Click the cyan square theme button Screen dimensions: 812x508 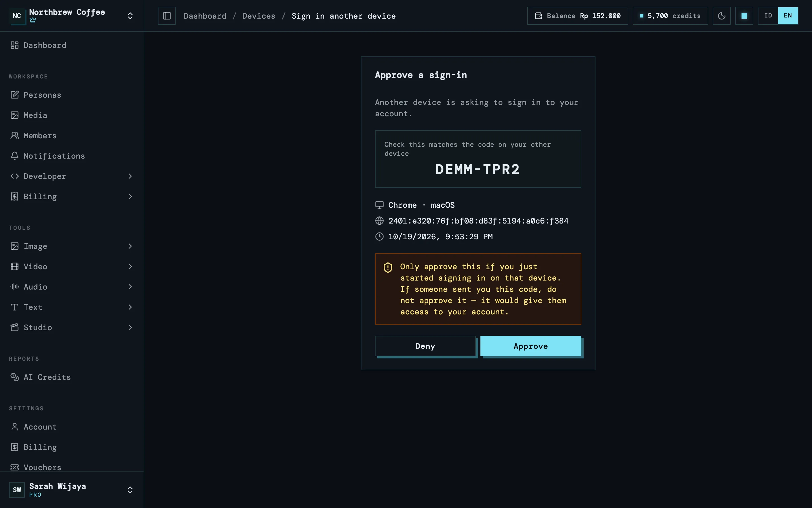click(x=744, y=16)
